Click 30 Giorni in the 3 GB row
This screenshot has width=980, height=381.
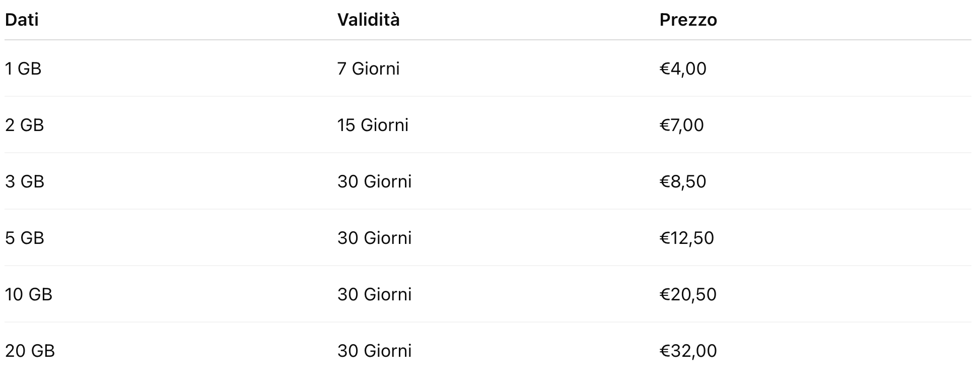click(374, 181)
